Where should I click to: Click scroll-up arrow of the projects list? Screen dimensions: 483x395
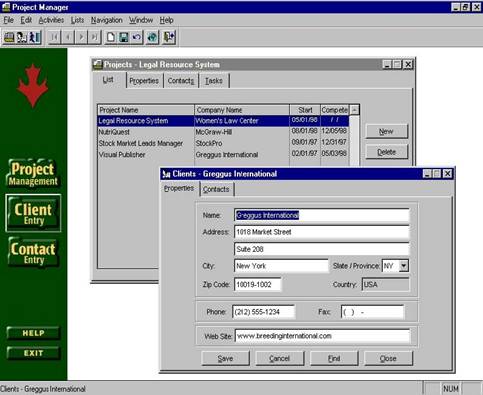[x=354, y=110]
